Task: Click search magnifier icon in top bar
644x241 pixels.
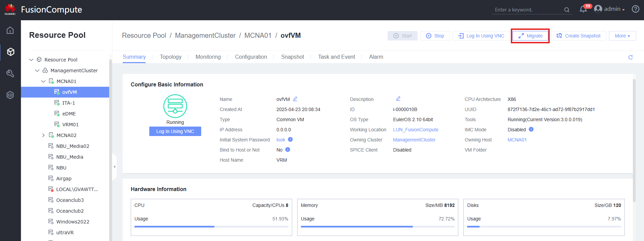Action: pos(567,10)
